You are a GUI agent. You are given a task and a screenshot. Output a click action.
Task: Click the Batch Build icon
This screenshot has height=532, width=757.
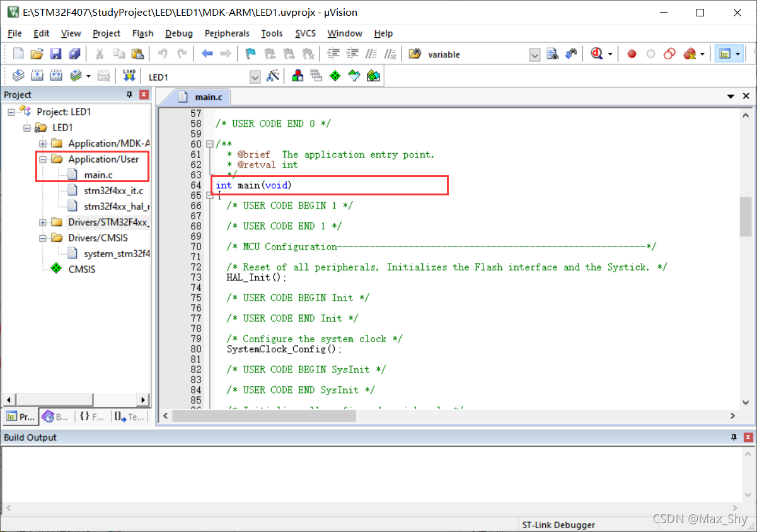[76, 76]
